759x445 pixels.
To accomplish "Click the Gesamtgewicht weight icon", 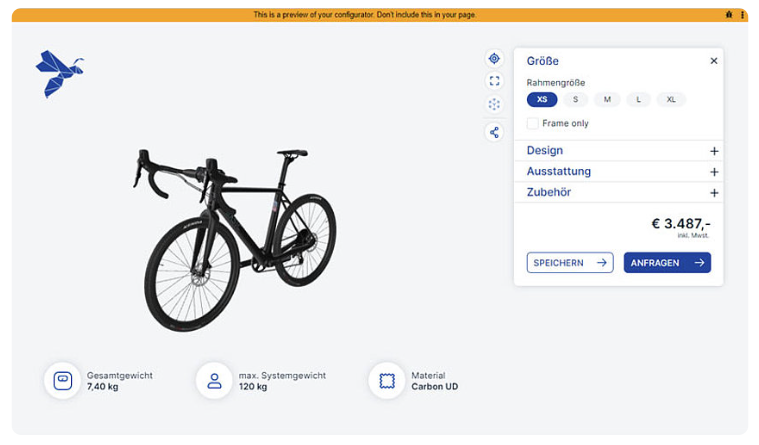I will 62,381.
